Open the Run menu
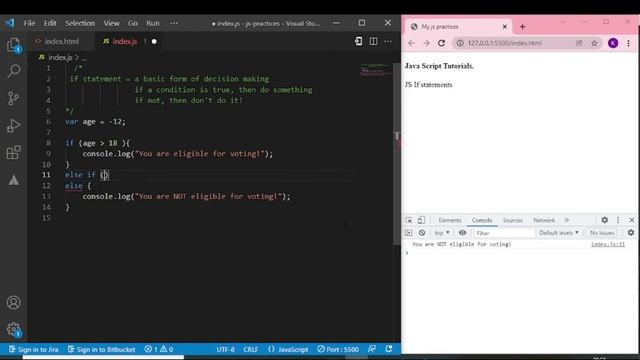This screenshot has width=640, height=360. pyautogui.click(x=153, y=23)
